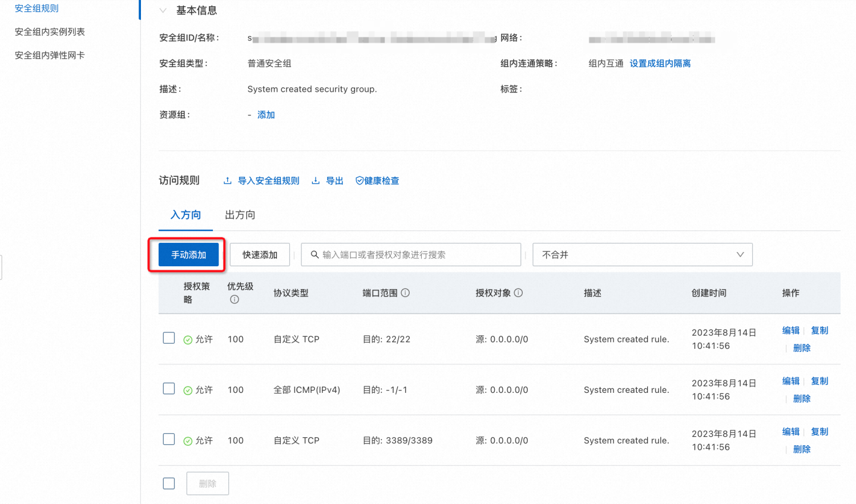This screenshot has width=856, height=504.
Task: Tick the checkbox for the 3389/3389 TCP rule
Action: [169, 440]
